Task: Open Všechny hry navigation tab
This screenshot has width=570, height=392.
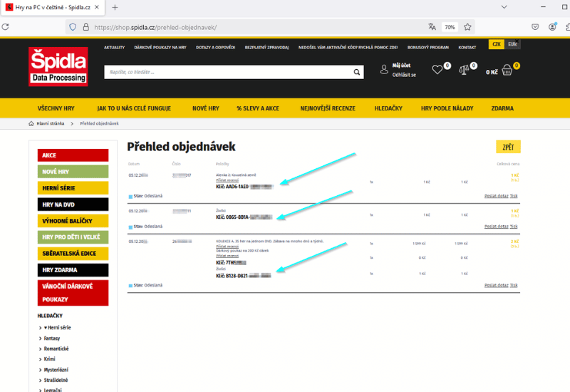Action: point(56,108)
